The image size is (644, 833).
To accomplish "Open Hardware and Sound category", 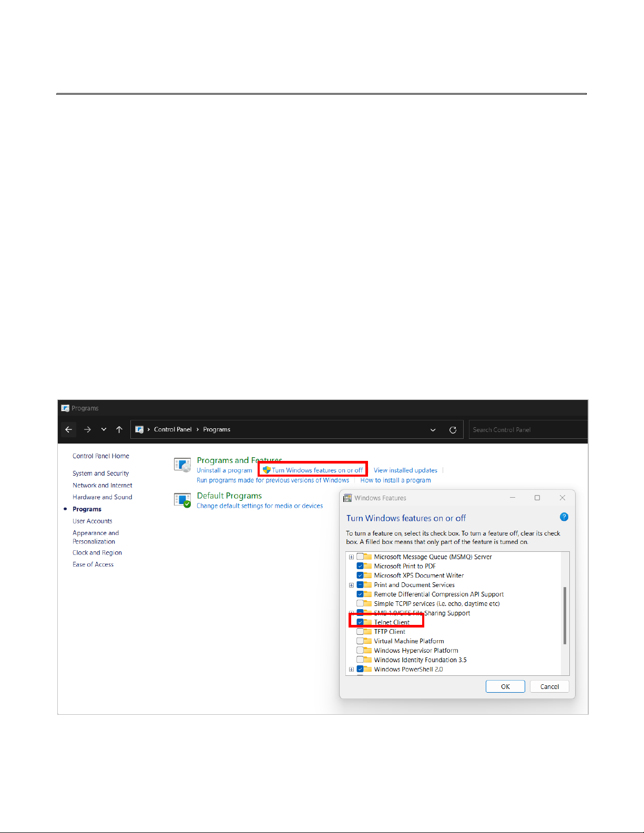I will click(103, 497).
